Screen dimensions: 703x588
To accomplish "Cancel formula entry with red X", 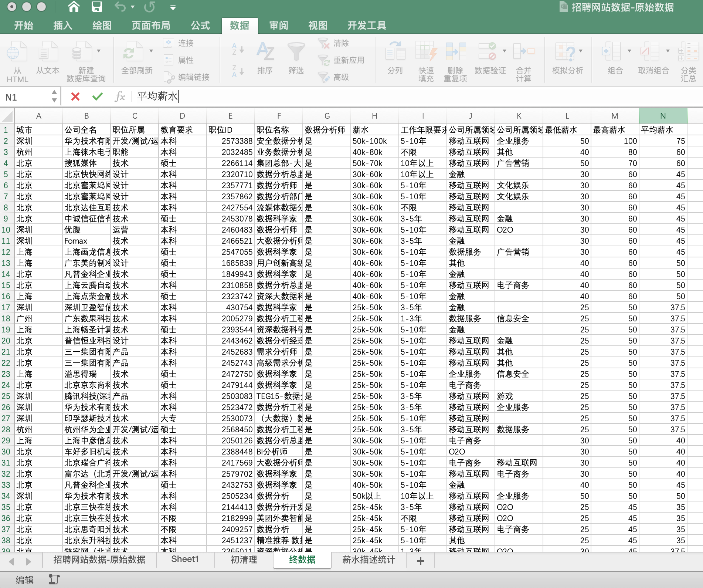I will click(75, 97).
